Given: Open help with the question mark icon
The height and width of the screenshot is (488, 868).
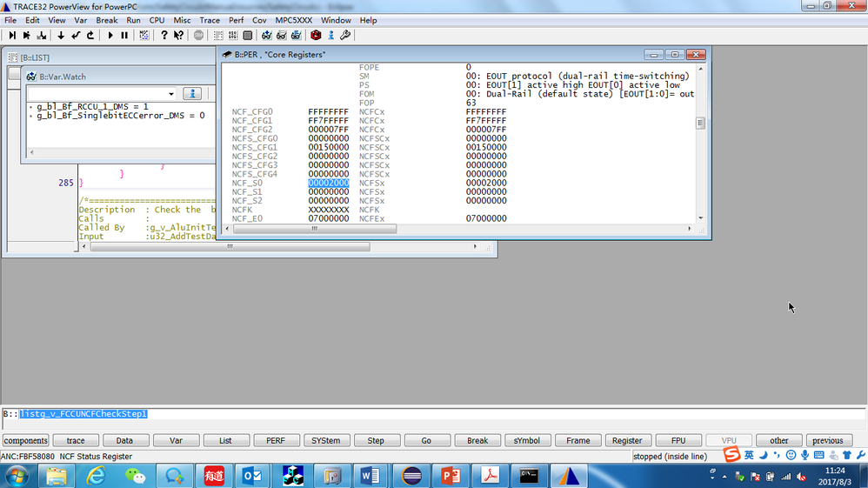Looking at the screenshot, I should pyautogui.click(x=164, y=36).
